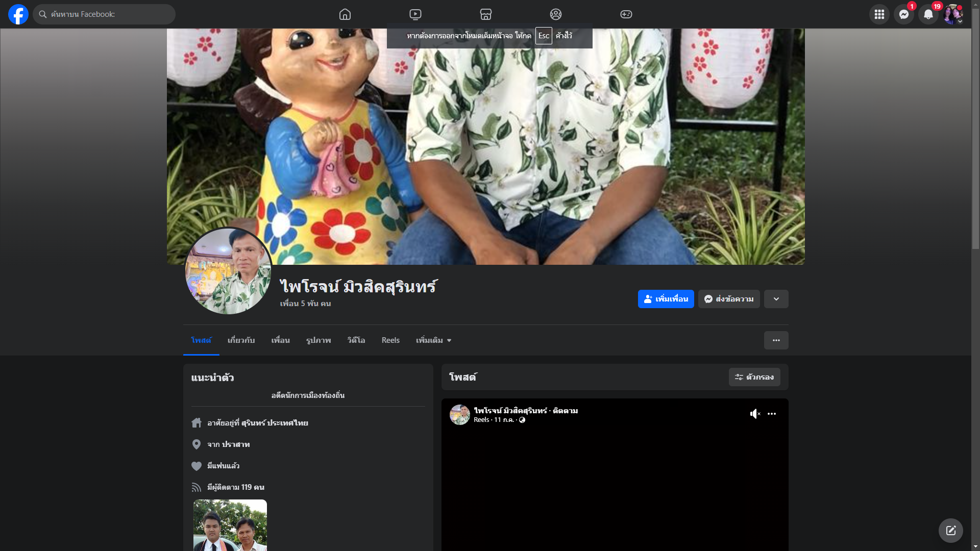The image size is (980, 551).
Task: Open the Reels post three-dot options
Action: 772,414
